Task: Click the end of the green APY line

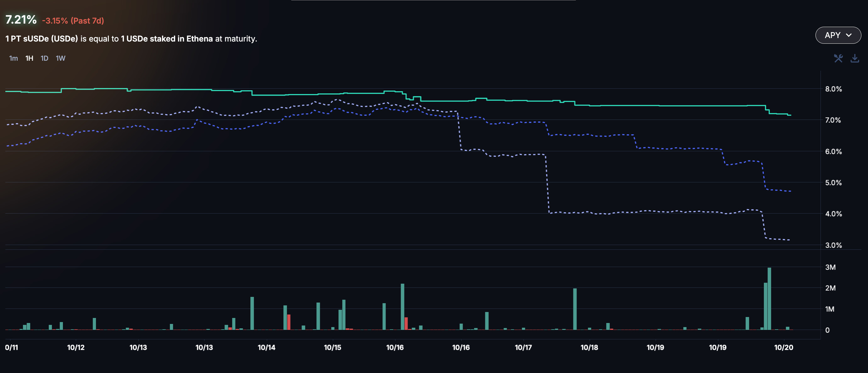Action: coord(789,115)
